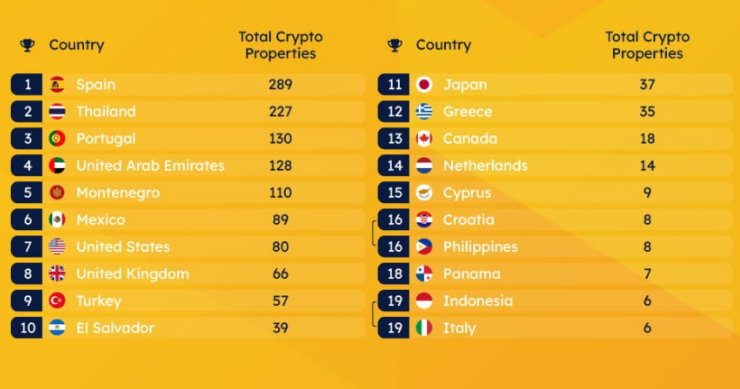Click the Turkey flag icon
Viewport: 740px width, 389px height.
pyautogui.click(x=57, y=301)
